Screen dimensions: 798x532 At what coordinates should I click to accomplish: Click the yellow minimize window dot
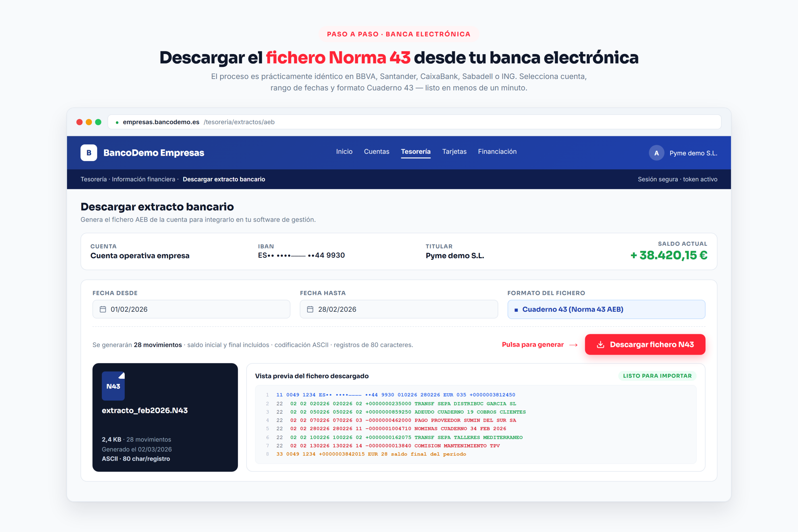(x=89, y=122)
